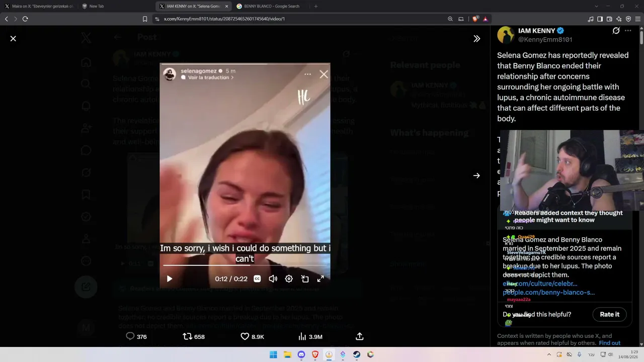
Task: Open Steam from the taskbar
Action: 357,354
